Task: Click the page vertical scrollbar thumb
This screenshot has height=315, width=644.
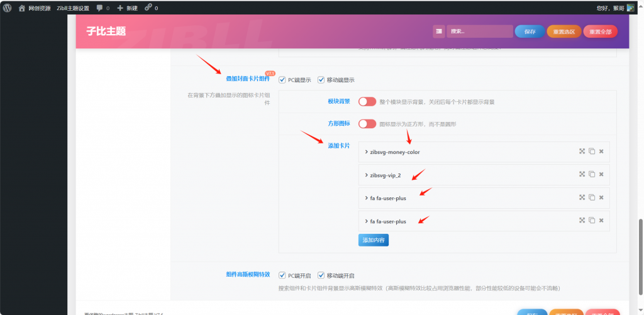Action: [x=641, y=257]
